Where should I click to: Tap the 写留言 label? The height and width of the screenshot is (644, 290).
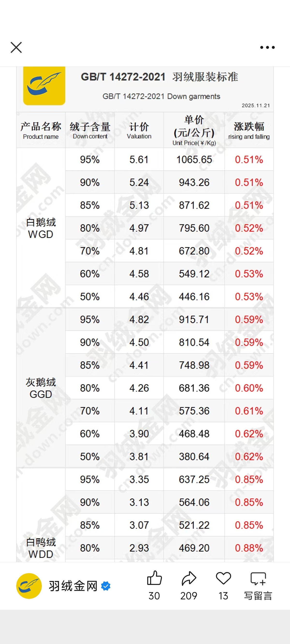click(258, 596)
